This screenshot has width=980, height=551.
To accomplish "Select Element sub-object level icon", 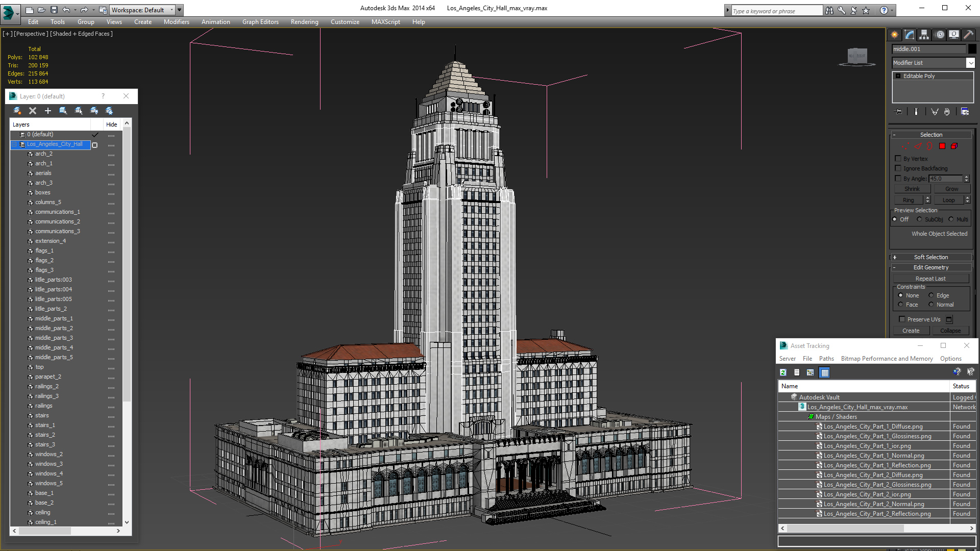I will coord(954,146).
